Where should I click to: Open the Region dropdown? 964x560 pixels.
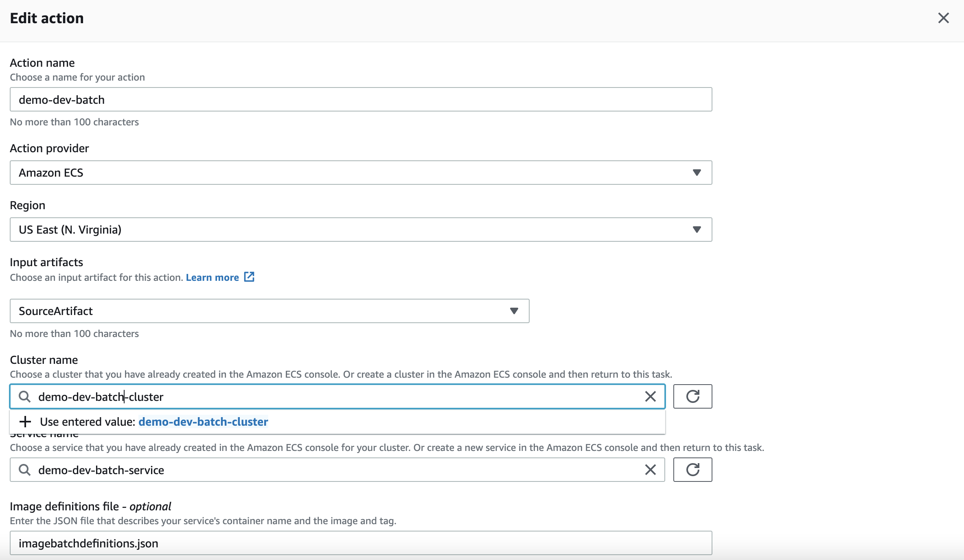point(361,230)
